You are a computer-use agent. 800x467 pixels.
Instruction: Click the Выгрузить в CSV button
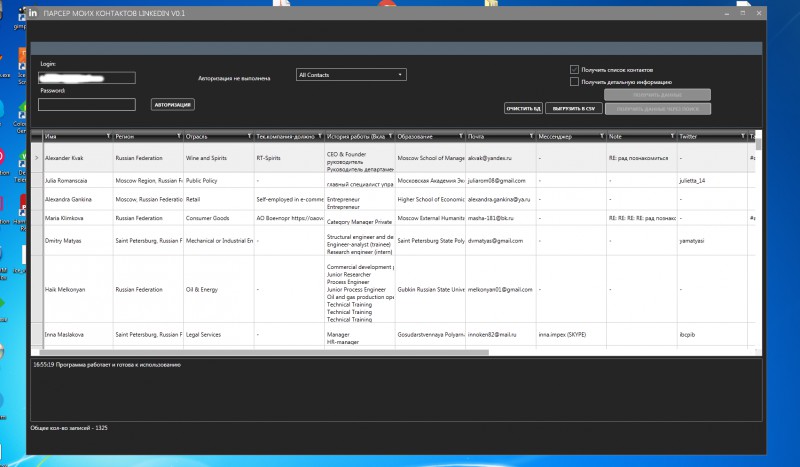coord(573,108)
